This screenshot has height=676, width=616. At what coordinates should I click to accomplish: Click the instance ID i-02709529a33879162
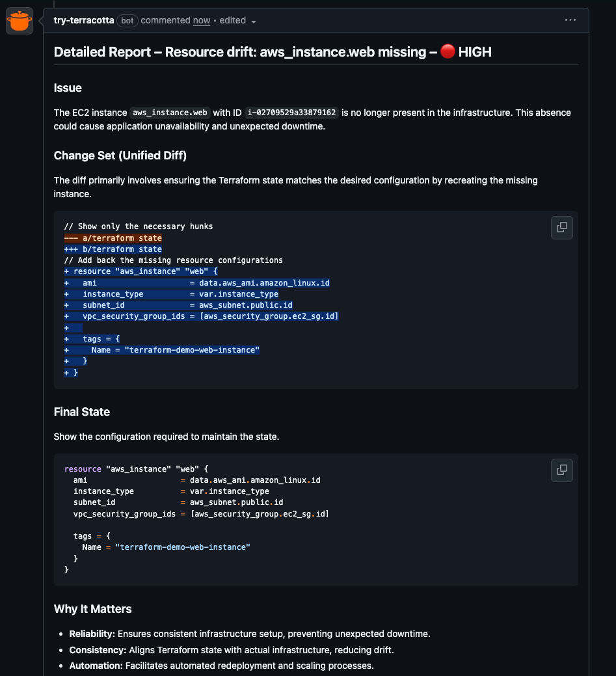(x=292, y=113)
